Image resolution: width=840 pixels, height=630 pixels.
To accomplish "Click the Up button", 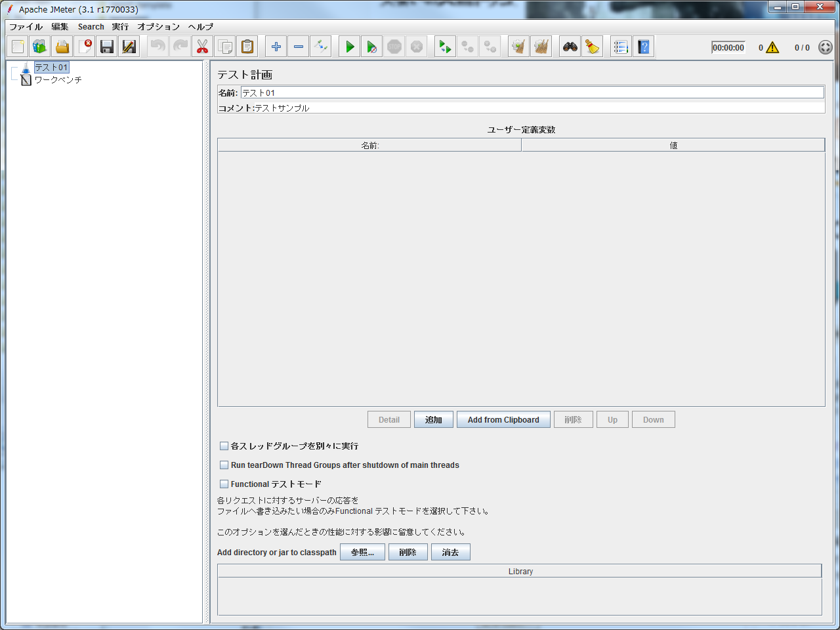I will point(612,420).
